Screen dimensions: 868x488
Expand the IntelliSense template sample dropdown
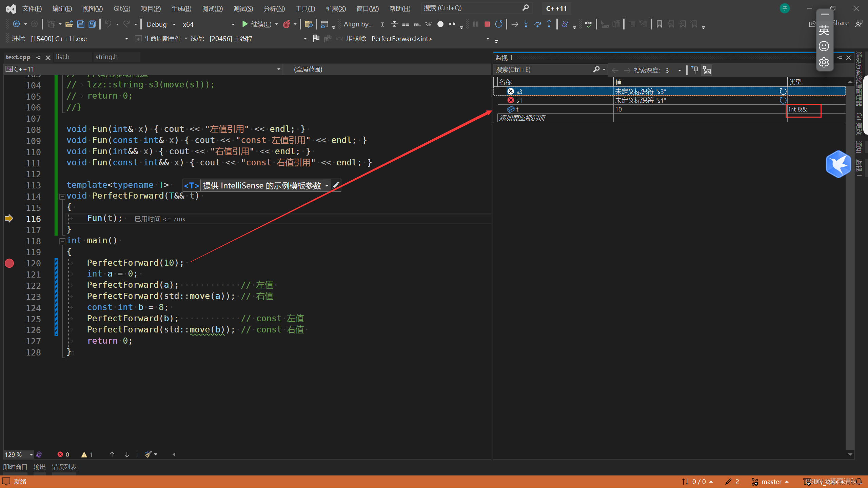(327, 185)
